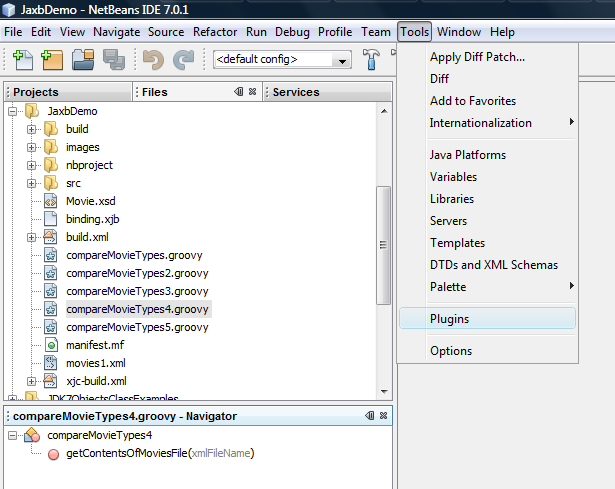Viewport: 615px width, 489px height.
Task: Click the compareMovieTypes5.groovy file icon
Action: [50, 327]
